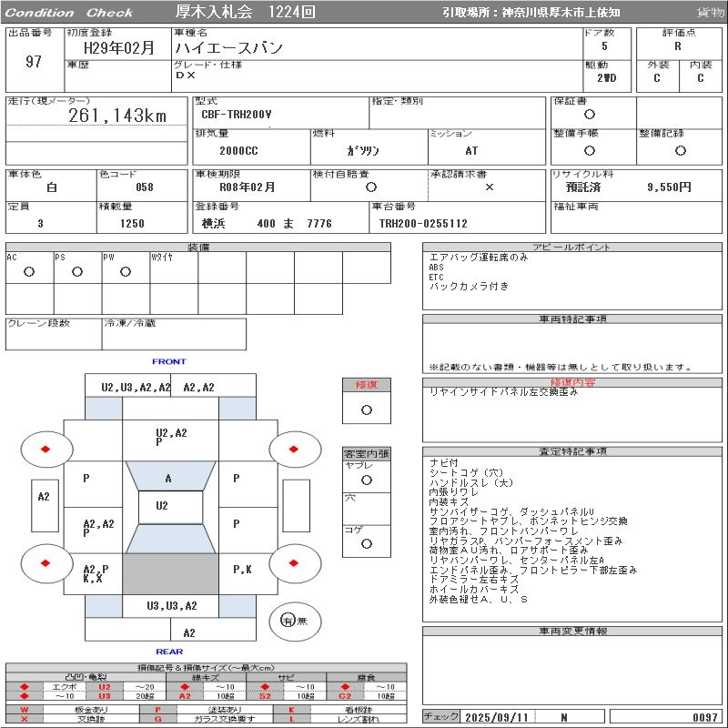728x728 pixels.
Task: Click the transmission AT value
Action: click(471, 151)
